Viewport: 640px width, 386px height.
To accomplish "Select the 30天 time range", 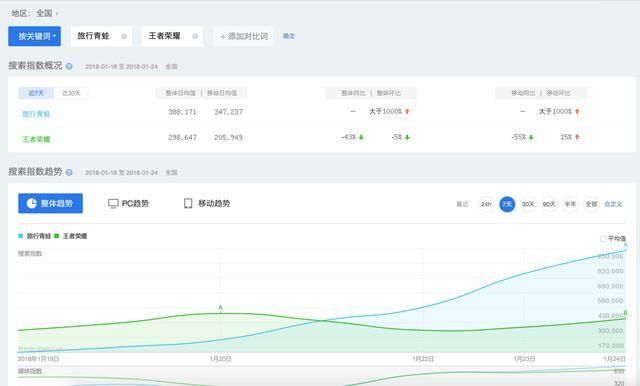I will [528, 204].
